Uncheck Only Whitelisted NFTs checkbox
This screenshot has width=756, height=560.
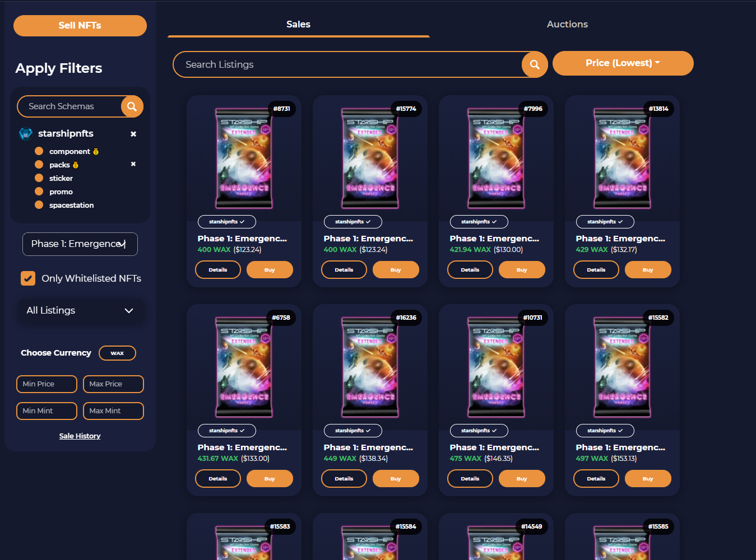28,278
